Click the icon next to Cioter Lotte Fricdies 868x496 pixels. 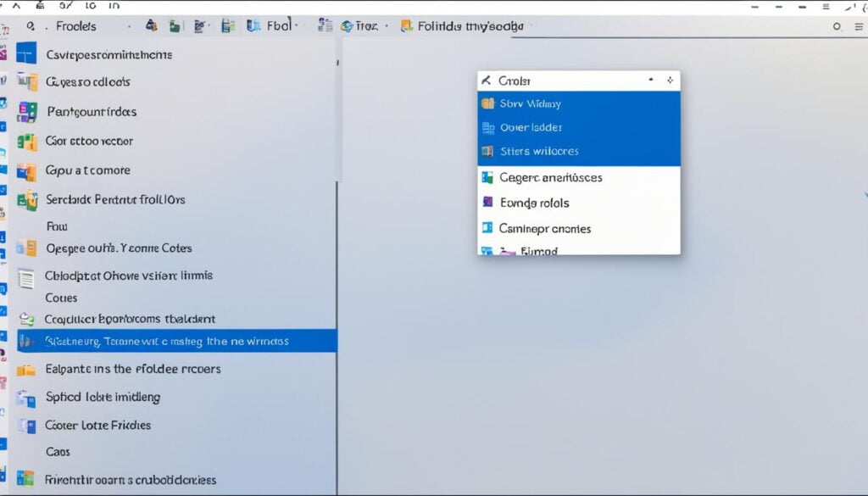click(26, 426)
